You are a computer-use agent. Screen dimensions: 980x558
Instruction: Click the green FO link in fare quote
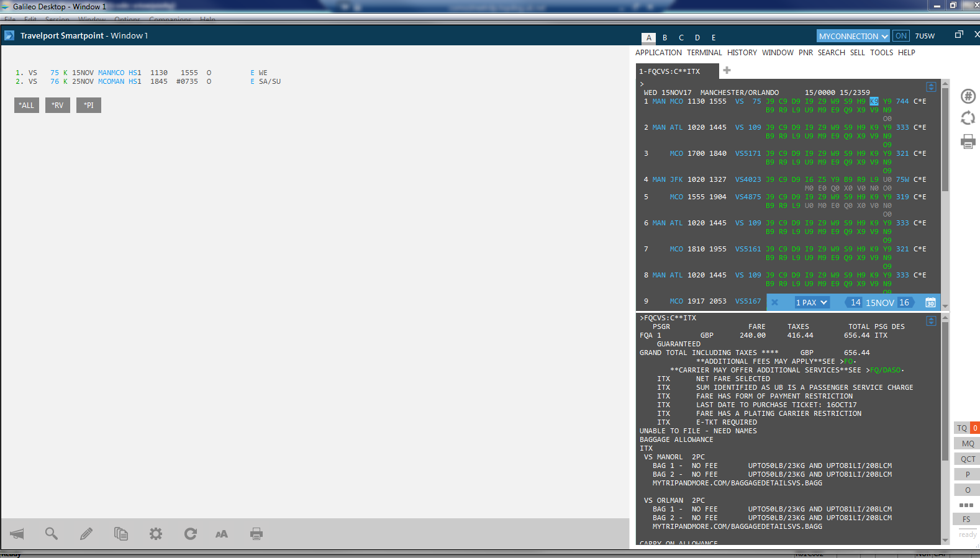click(x=848, y=361)
